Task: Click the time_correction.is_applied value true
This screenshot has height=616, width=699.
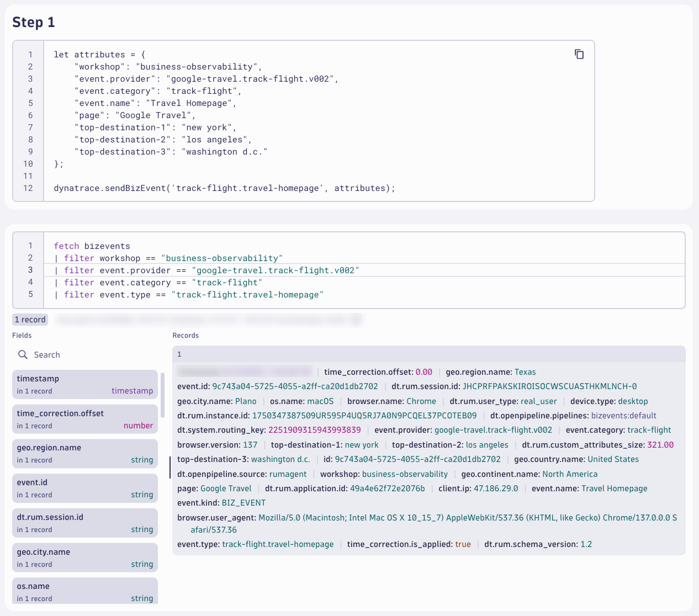Action: (x=463, y=544)
